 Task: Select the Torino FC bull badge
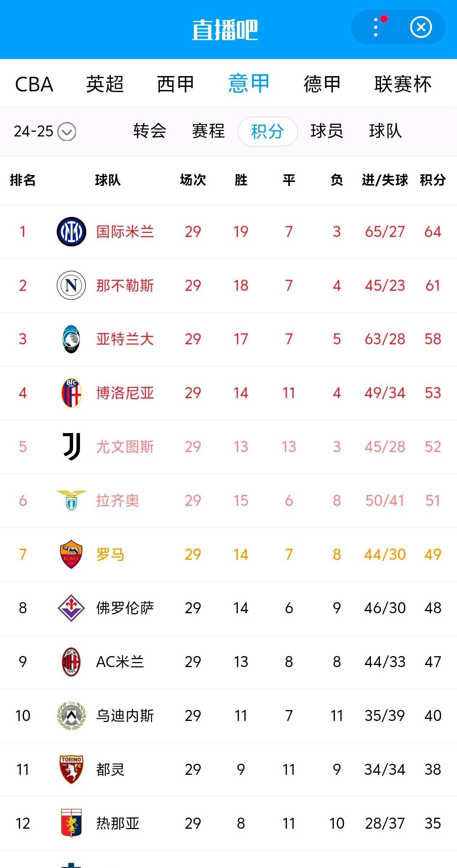coord(71,769)
